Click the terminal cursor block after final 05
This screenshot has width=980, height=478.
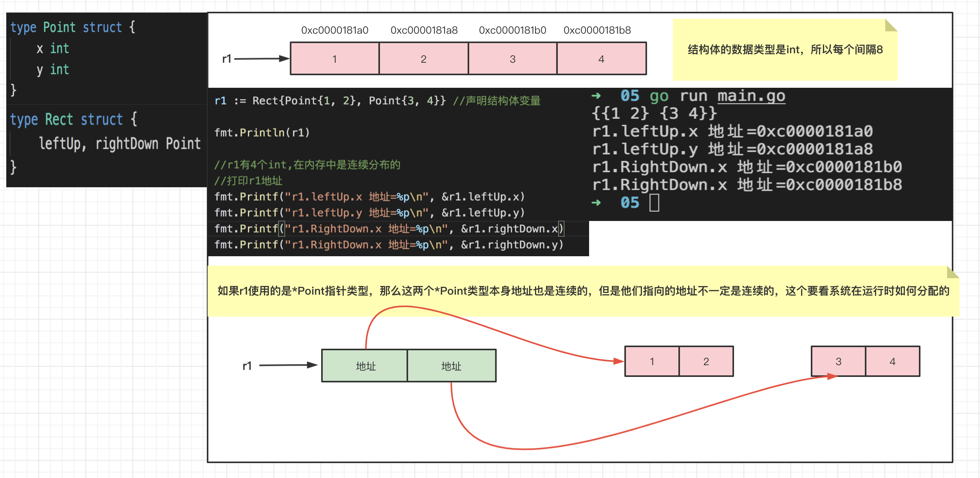tap(654, 203)
